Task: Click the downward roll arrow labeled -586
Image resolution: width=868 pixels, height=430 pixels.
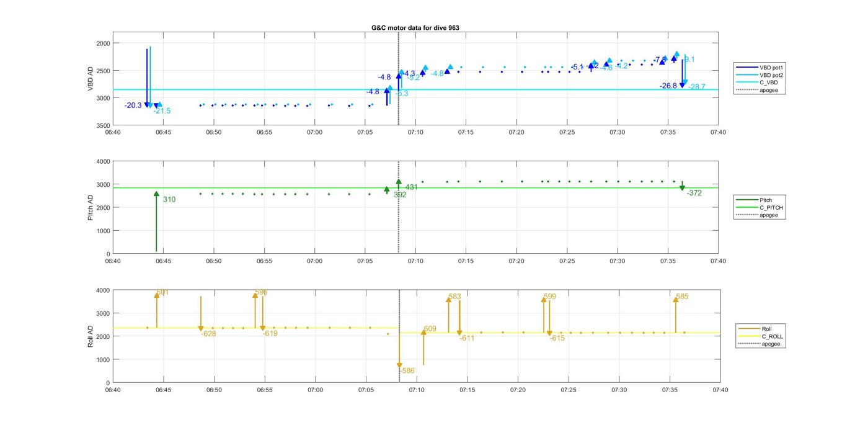Action: (399, 349)
